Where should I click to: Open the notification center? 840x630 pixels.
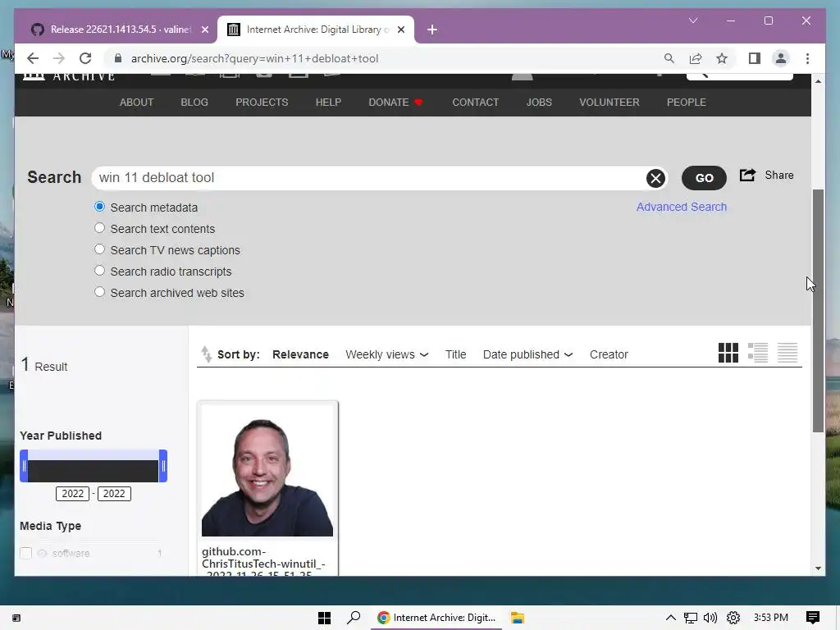click(x=813, y=618)
